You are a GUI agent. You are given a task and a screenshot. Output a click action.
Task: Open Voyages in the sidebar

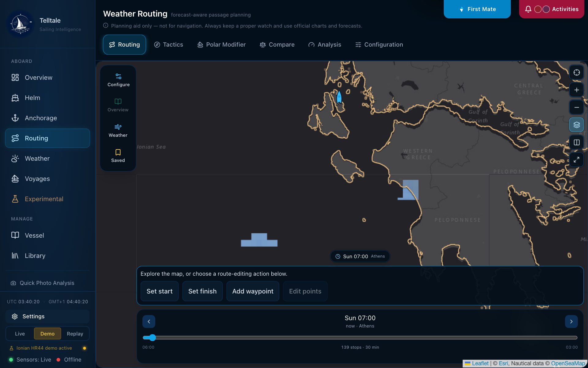coord(47,179)
